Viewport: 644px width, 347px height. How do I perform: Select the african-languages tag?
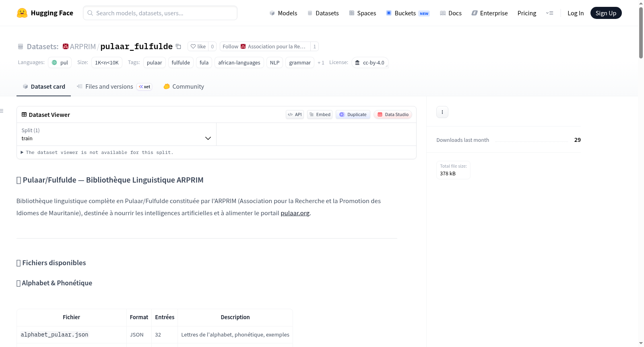point(239,62)
